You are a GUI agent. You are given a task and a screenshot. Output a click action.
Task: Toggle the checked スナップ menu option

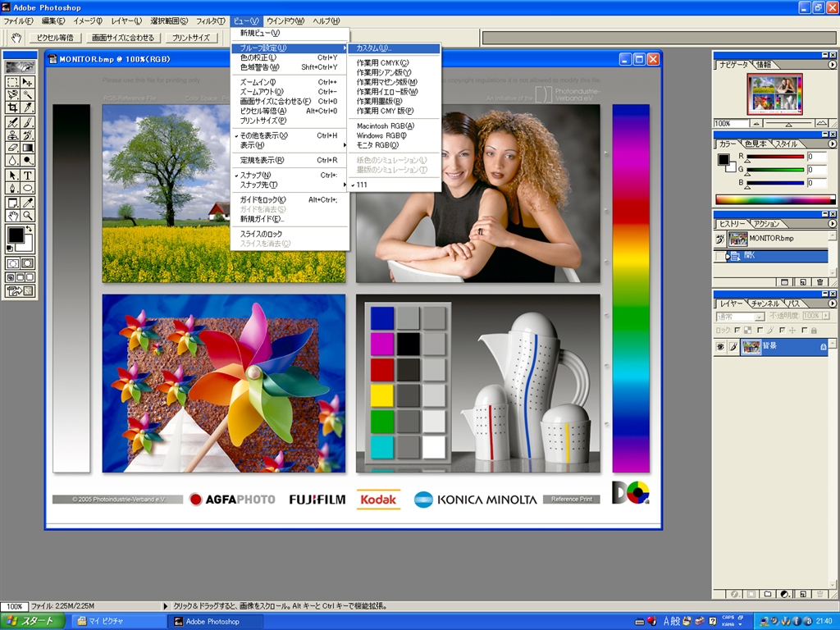click(x=255, y=175)
